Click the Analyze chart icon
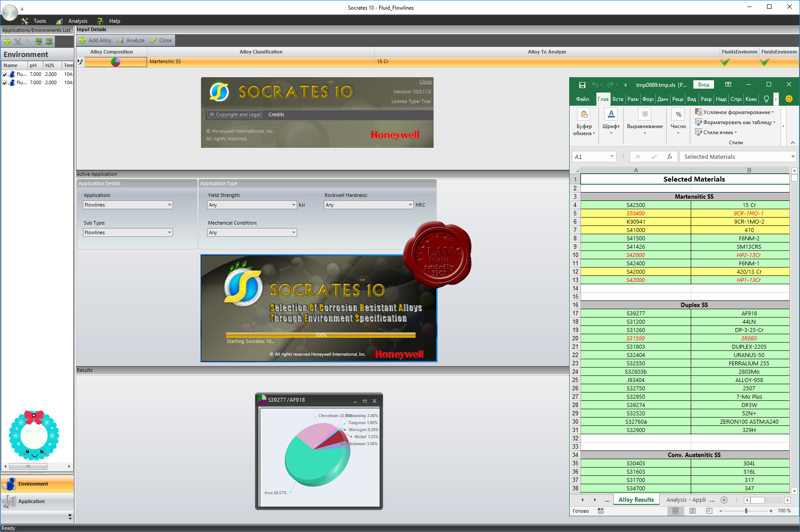 coord(120,40)
